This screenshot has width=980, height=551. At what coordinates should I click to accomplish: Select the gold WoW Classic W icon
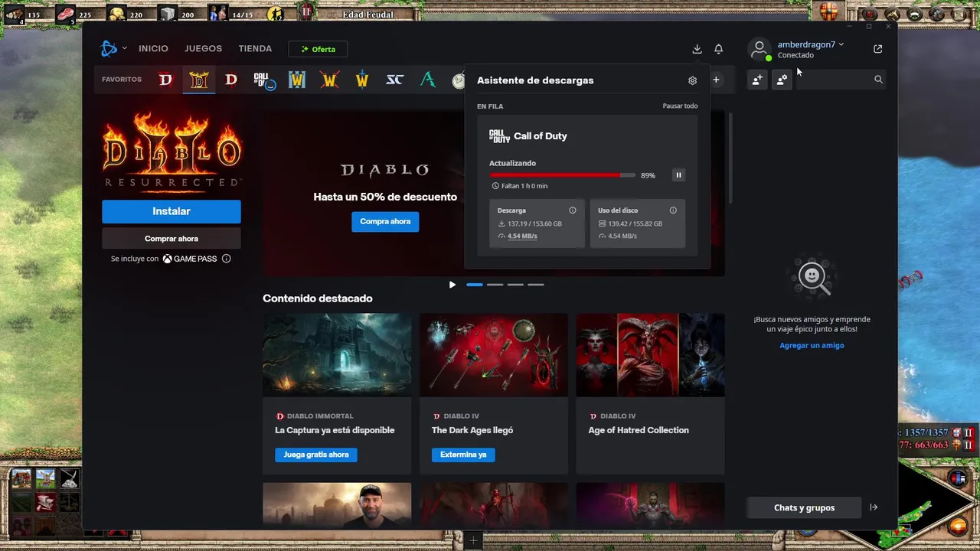362,80
